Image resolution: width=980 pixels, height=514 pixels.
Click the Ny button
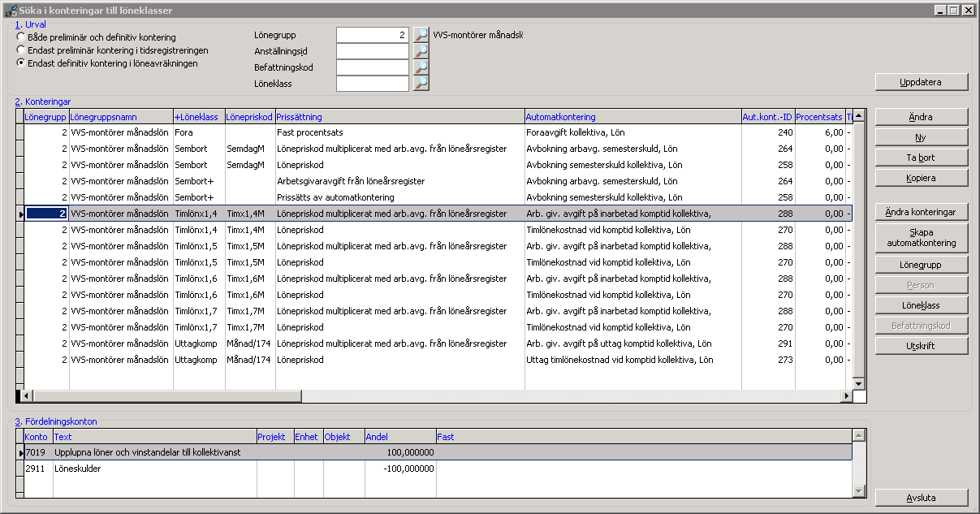coord(922,137)
